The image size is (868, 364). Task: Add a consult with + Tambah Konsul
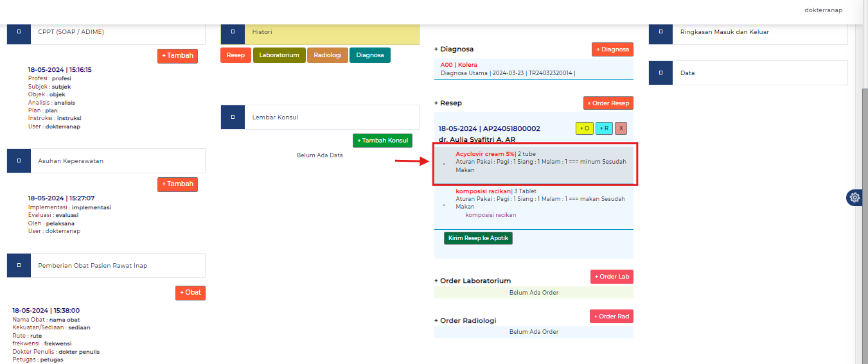(382, 141)
